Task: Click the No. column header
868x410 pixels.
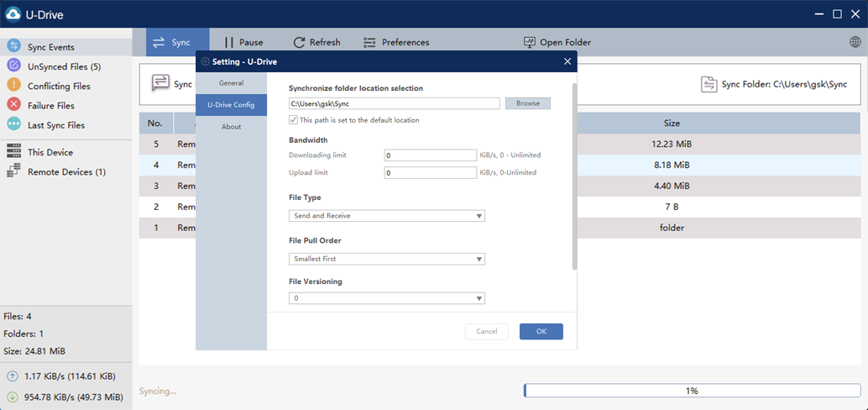Action: pos(156,123)
